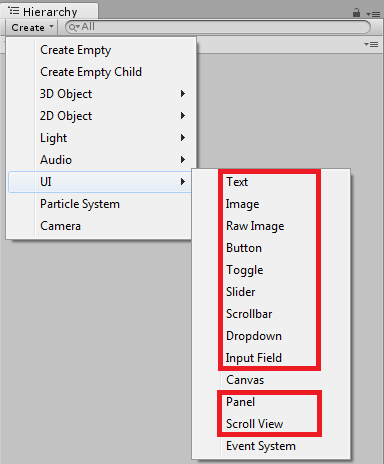Click the search magnifier icon in Hierarchy
Viewport: 384px width, 464px height.
pyautogui.click(x=73, y=27)
